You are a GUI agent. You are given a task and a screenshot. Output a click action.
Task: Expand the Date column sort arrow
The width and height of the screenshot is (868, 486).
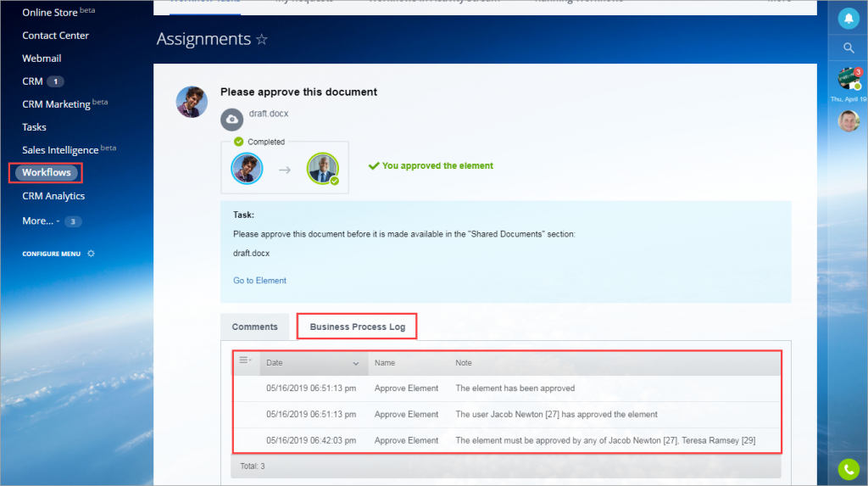point(356,364)
